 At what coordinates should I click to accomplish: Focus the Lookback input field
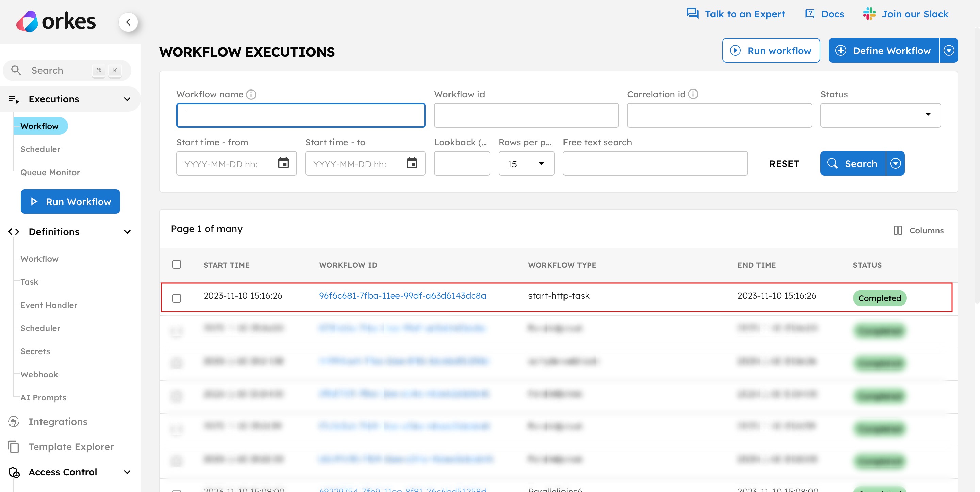click(461, 163)
